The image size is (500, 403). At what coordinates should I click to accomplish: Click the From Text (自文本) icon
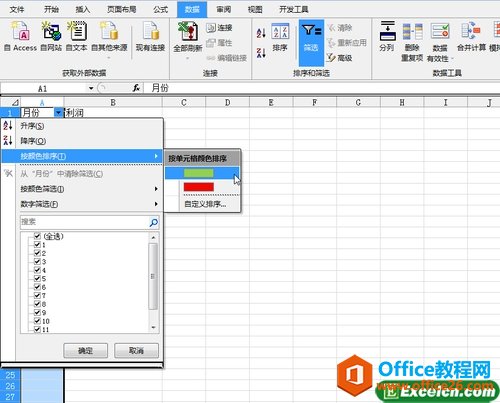pos(76,36)
